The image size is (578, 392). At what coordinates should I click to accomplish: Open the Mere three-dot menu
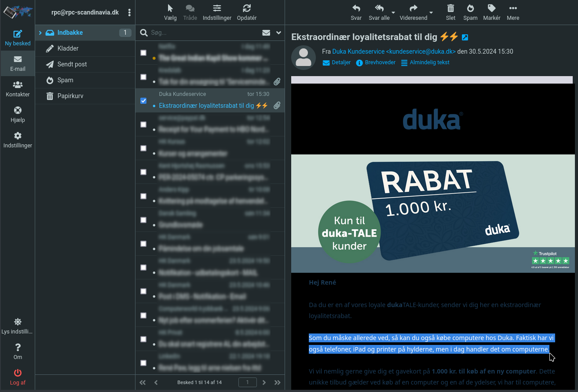pos(513,12)
